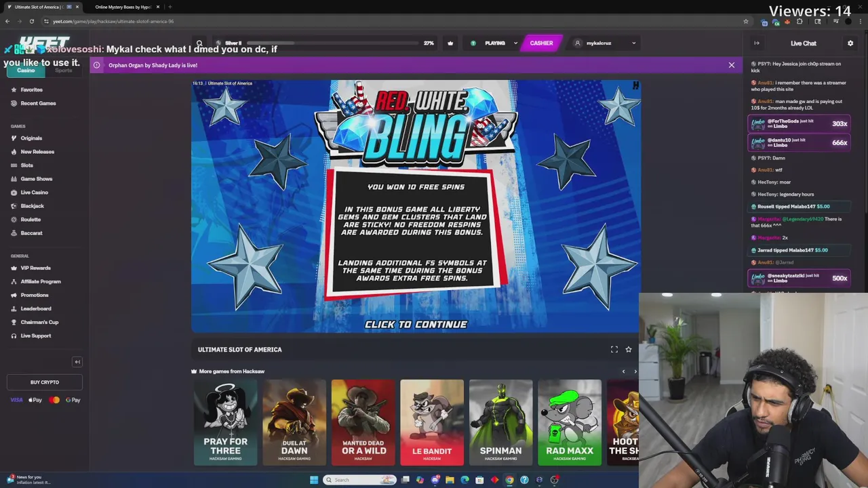This screenshot has width=868, height=488.
Task: Switch to the Sports tab
Action: 63,70
